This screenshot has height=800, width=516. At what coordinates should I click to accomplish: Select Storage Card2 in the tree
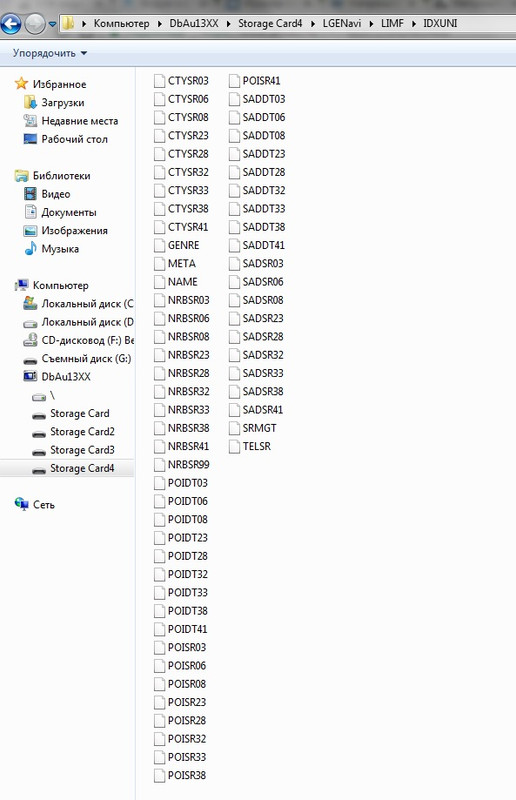[82, 432]
